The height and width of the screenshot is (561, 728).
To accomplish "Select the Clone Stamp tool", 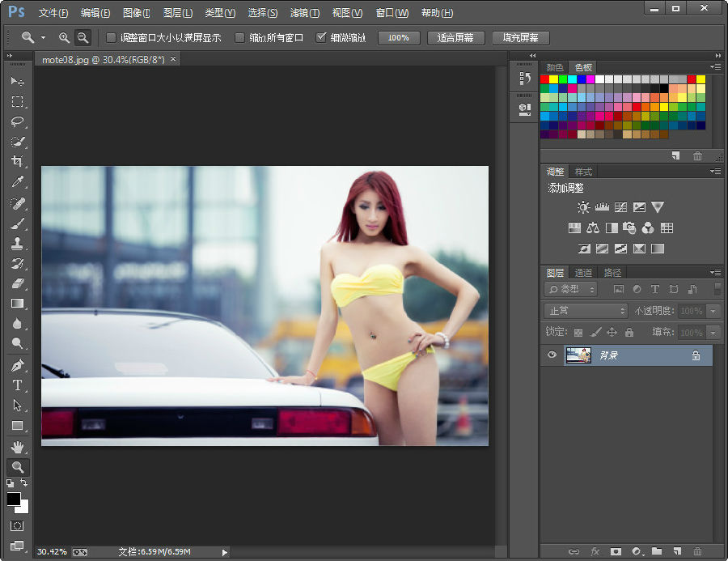I will pos(18,243).
